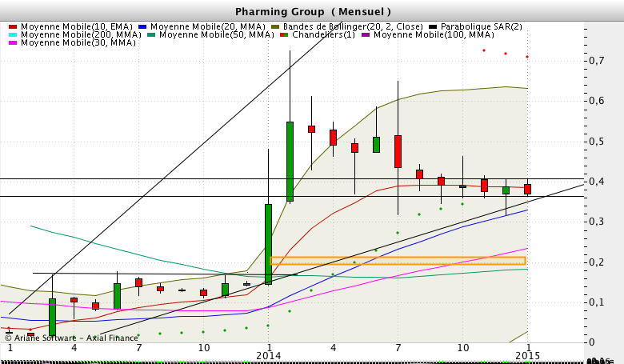The image size is (624, 364).
Task: Click the red Moyenne Mobile(10, EMA) legend swatch
Action: pyautogui.click(x=13, y=26)
